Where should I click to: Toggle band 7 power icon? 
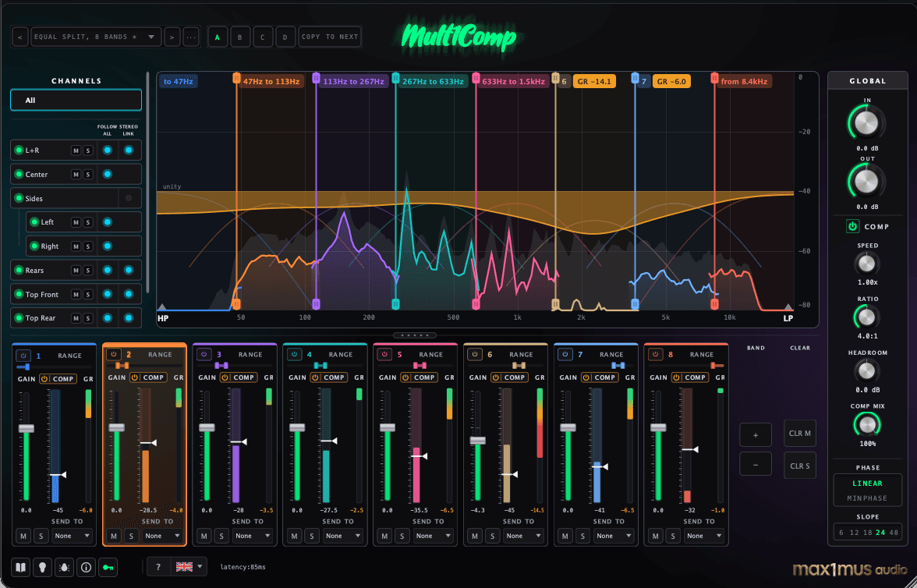[x=565, y=355]
